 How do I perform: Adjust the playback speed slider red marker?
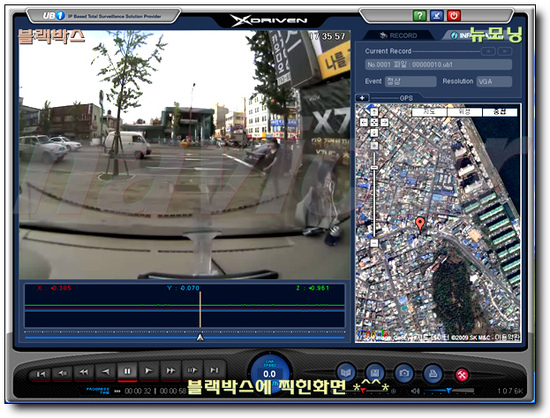click(x=362, y=390)
